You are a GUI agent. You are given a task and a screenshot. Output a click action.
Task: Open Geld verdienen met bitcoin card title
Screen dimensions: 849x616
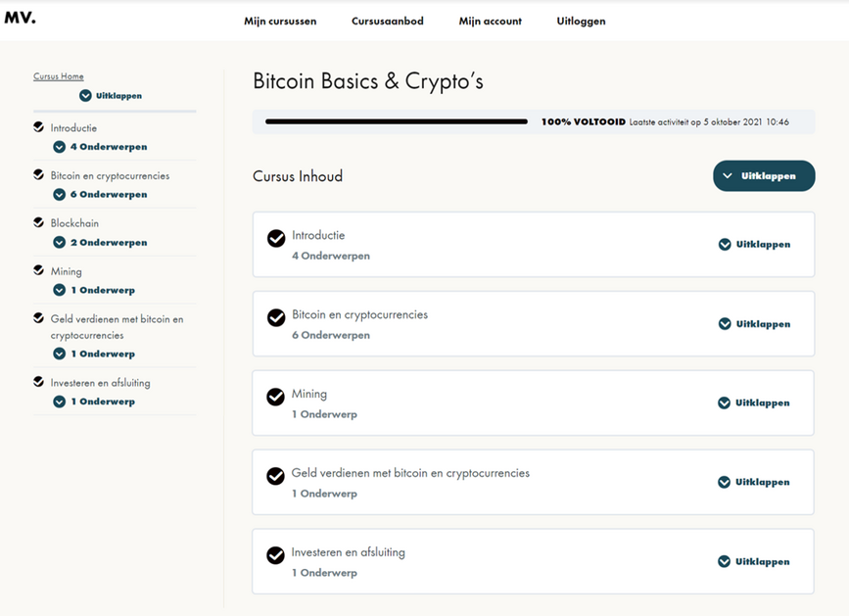(410, 473)
